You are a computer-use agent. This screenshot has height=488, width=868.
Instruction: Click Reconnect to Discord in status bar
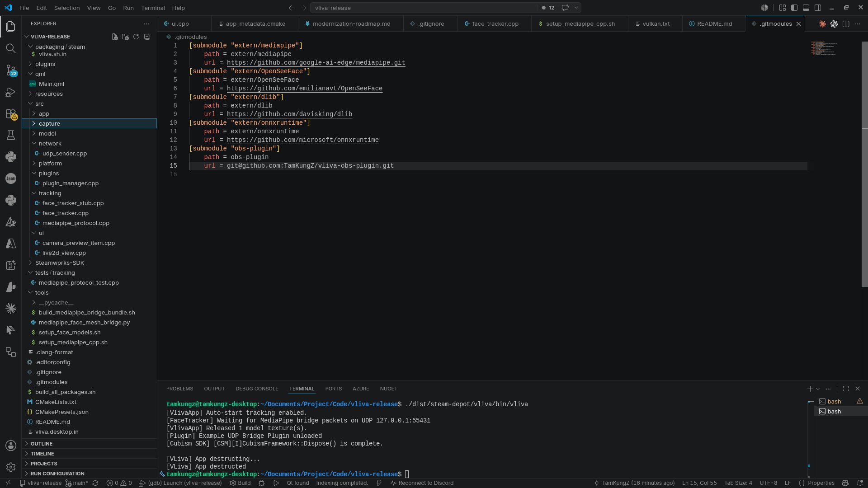click(x=422, y=483)
